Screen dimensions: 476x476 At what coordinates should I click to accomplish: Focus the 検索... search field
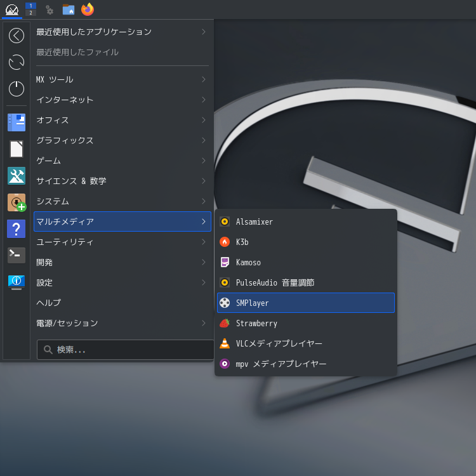coord(125,350)
